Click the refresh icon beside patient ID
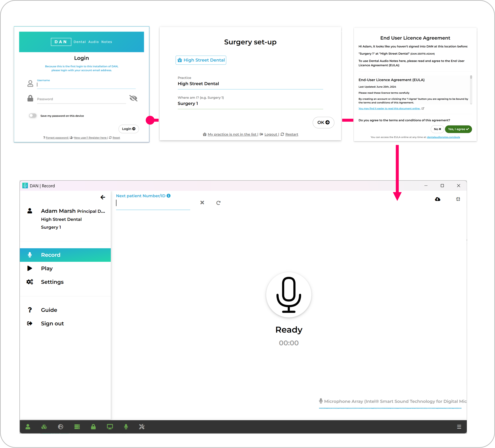This screenshot has width=495, height=448. 218,203
